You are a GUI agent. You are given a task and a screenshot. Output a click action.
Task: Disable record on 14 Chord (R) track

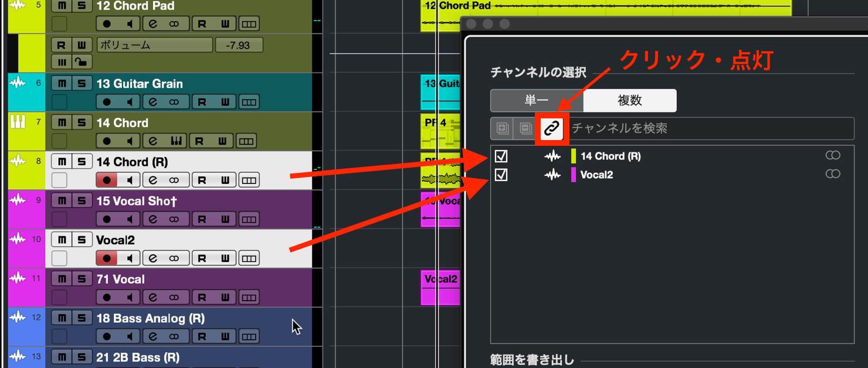click(107, 180)
